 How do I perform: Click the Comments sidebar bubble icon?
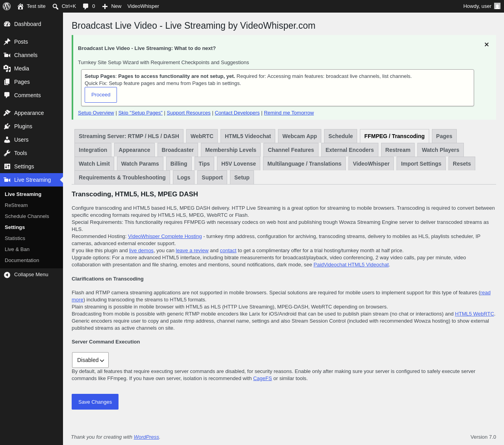click(x=7, y=95)
